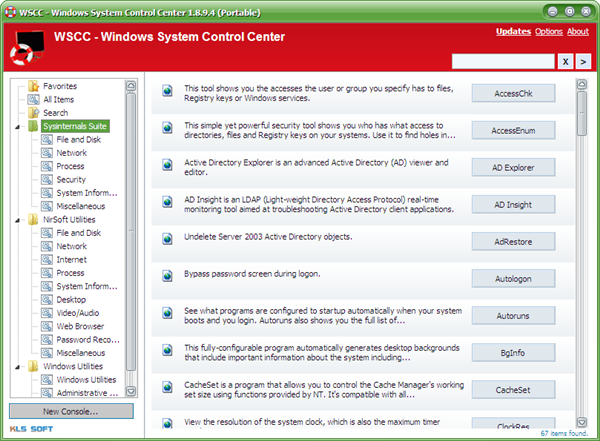Click the Windows Utilities folder icon
Screen dimensions: 600x441
click(34, 366)
